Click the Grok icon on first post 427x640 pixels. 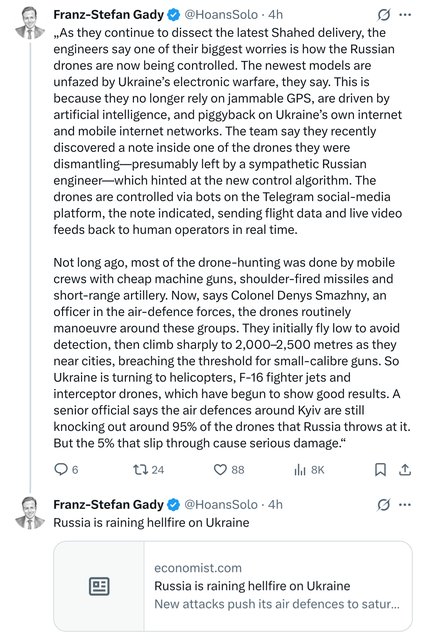pos(383,15)
